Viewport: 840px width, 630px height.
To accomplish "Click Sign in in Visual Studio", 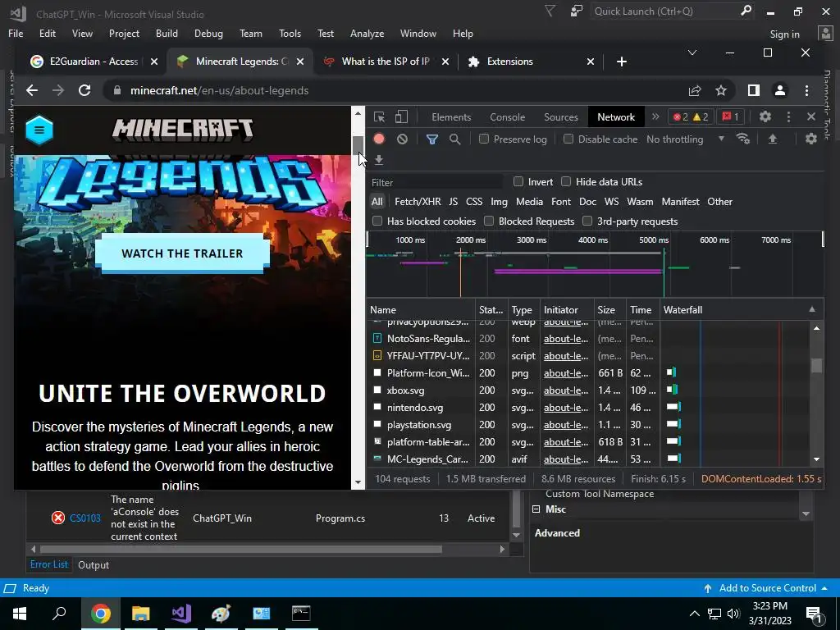I will 784,34.
